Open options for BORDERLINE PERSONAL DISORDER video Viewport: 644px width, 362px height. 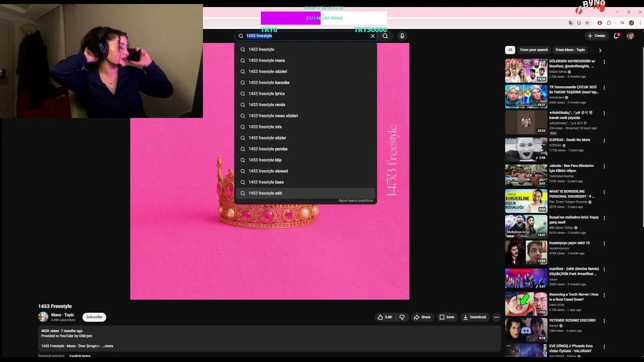pos(604,192)
